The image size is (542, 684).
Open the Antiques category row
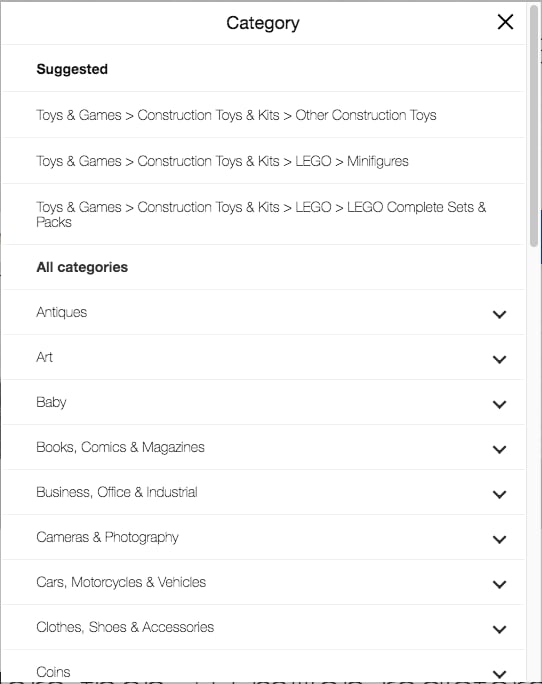coord(263,312)
